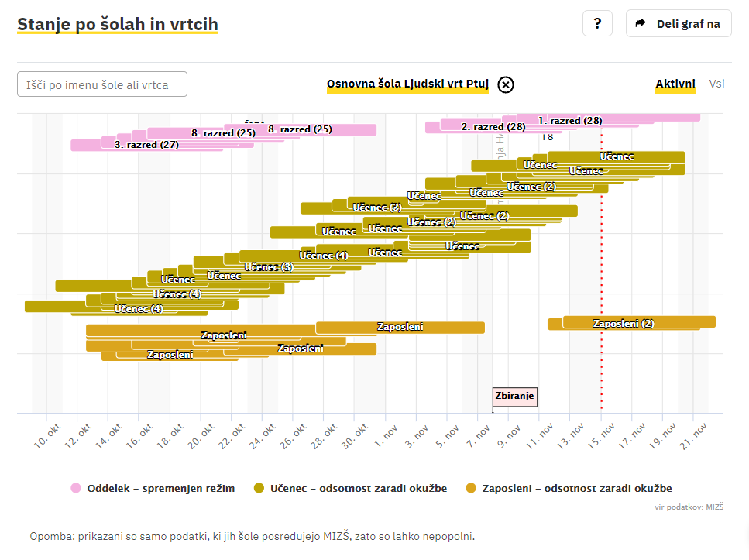This screenshot has height=560, width=749.
Task: Click the share arrow icon
Action: (641, 23)
